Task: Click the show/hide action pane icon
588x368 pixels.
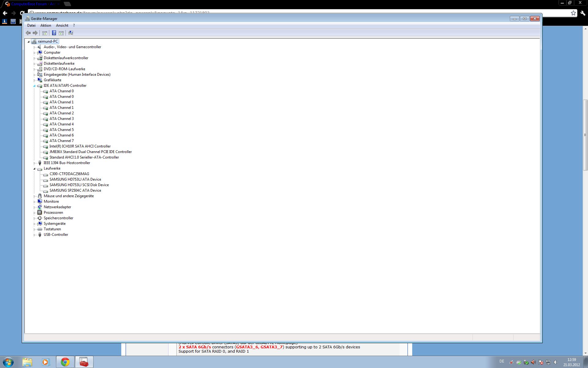Action: (61, 33)
